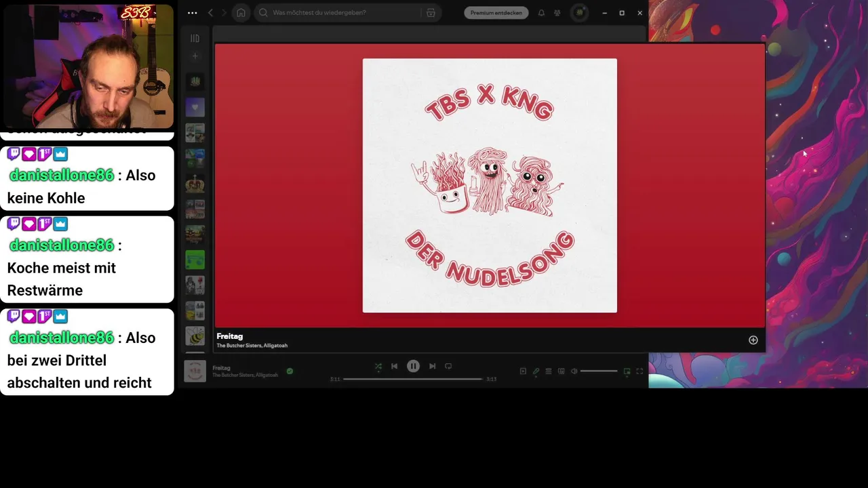
Task: Click Twitch badge on 'Also keine Kohle' message
Action: pos(14,155)
